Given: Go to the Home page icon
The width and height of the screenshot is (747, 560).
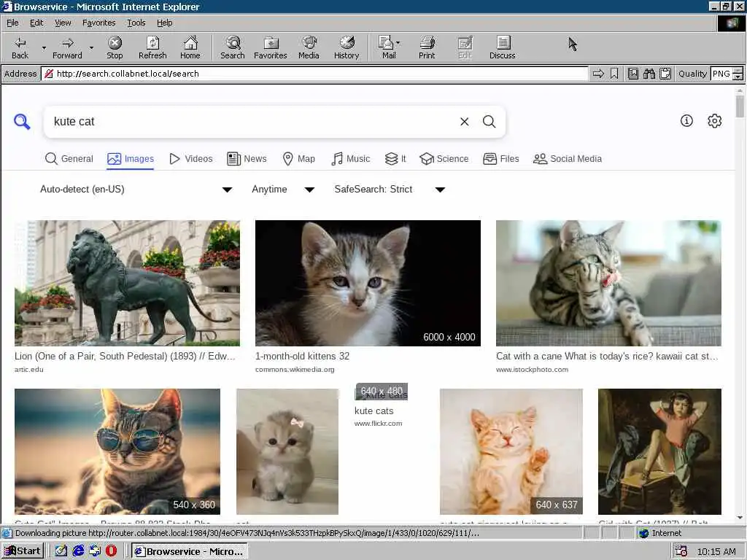Looking at the screenshot, I should tap(190, 47).
